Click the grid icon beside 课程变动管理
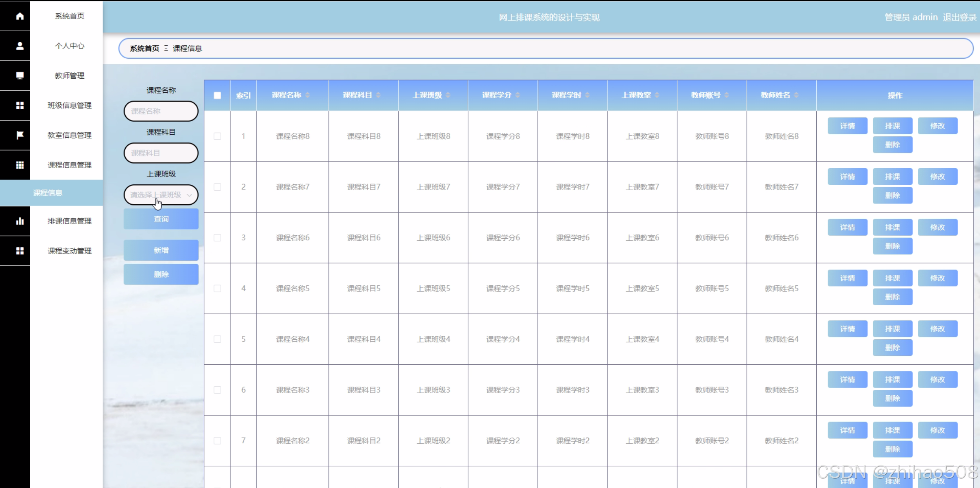Viewport: 980px width, 488px height. click(x=20, y=251)
